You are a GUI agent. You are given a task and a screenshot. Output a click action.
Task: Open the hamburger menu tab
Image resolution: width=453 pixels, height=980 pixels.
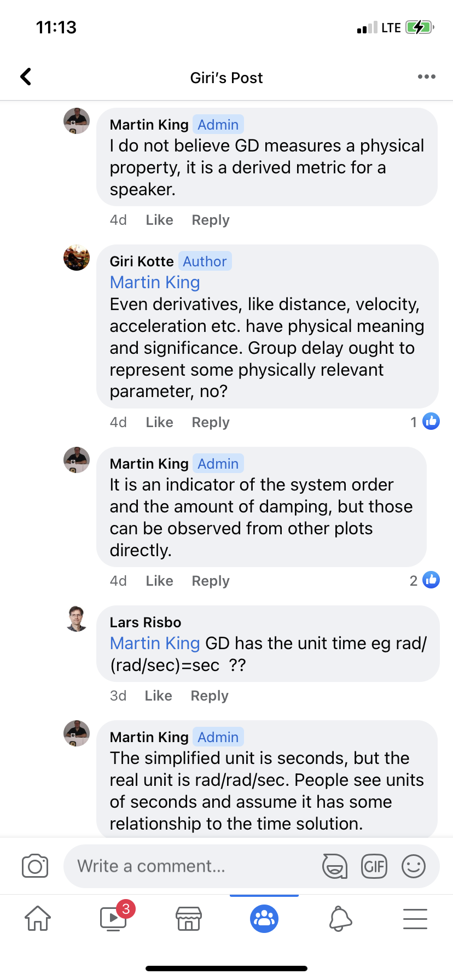(x=415, y=918)
